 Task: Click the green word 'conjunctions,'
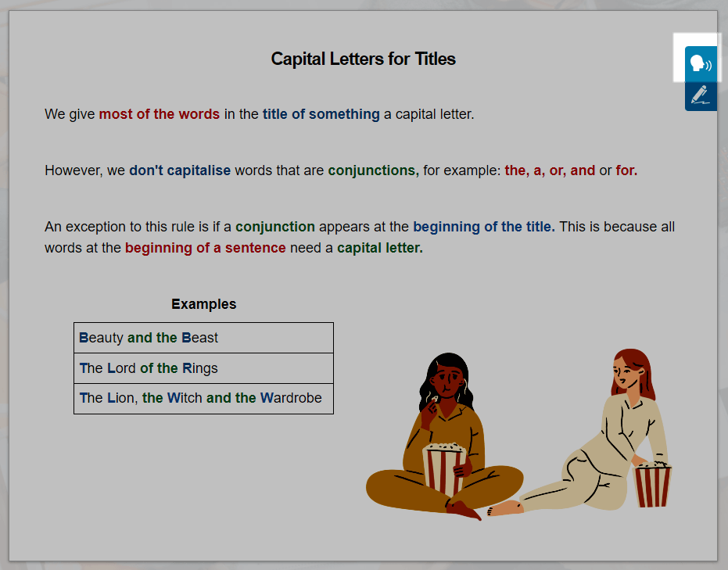click(373, 170)
